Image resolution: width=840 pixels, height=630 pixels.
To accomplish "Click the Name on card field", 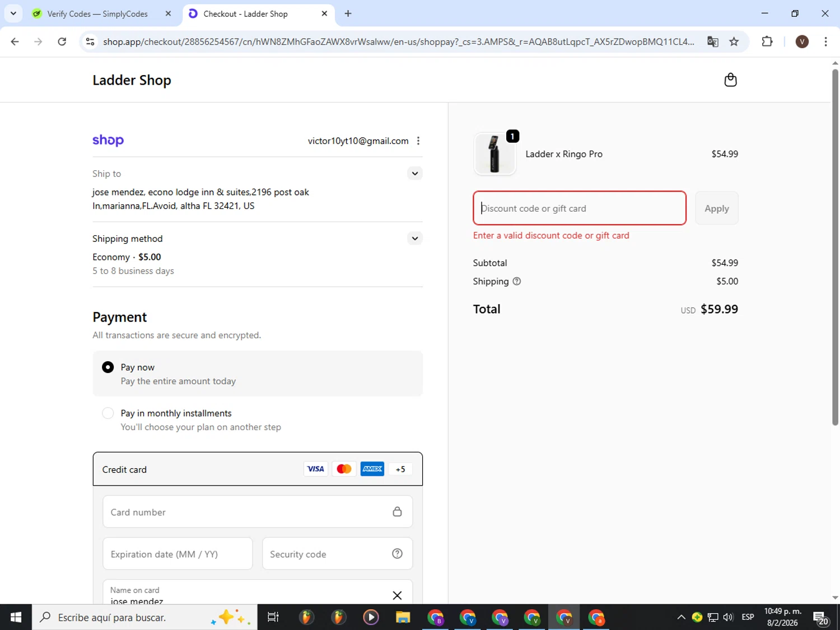I will pos(258,592).
